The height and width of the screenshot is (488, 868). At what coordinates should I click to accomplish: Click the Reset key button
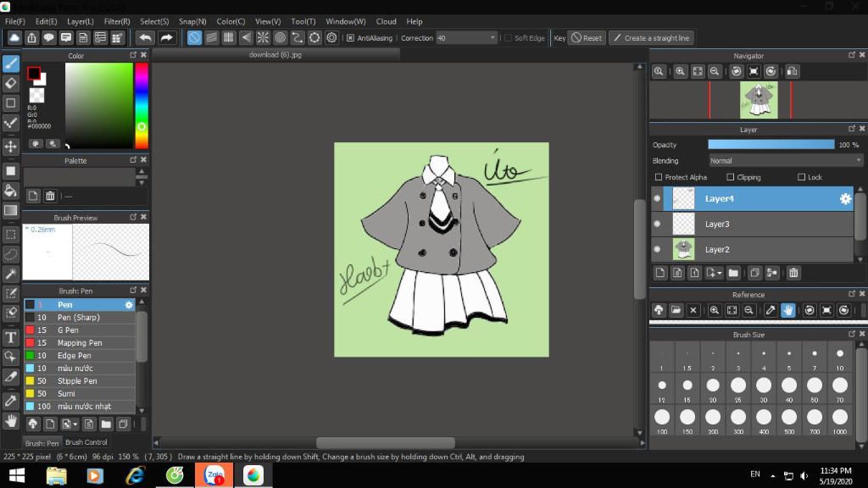[x=587, y=37]
